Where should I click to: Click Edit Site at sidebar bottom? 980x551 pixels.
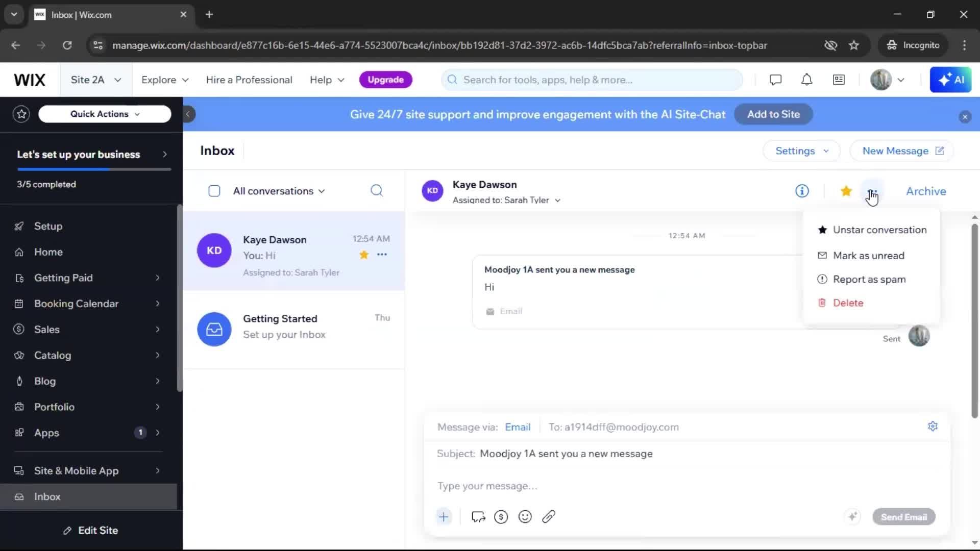click(91, 531)
